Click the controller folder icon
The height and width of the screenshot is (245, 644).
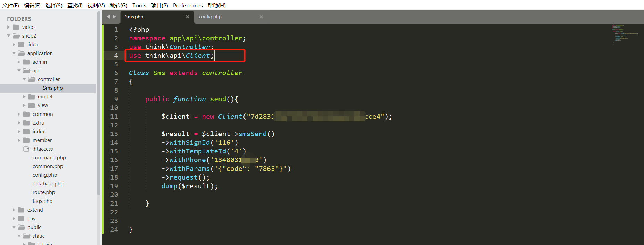(x=32, y=79)
